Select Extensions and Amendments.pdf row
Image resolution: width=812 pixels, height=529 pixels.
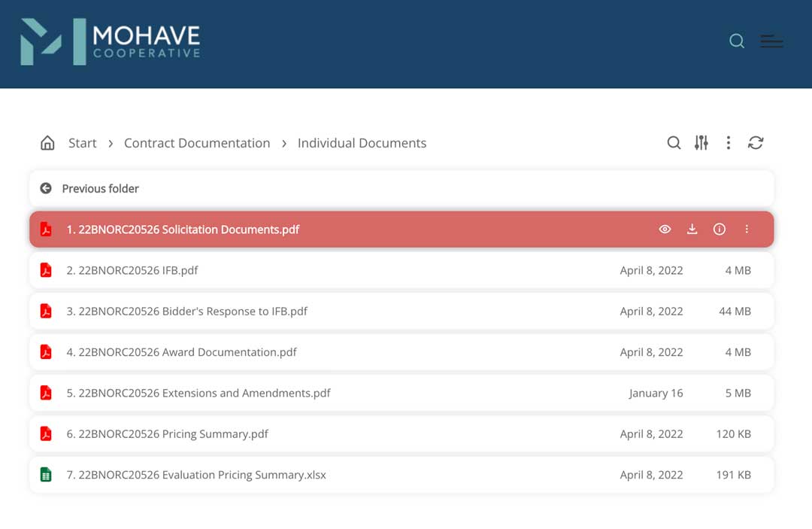401,393
